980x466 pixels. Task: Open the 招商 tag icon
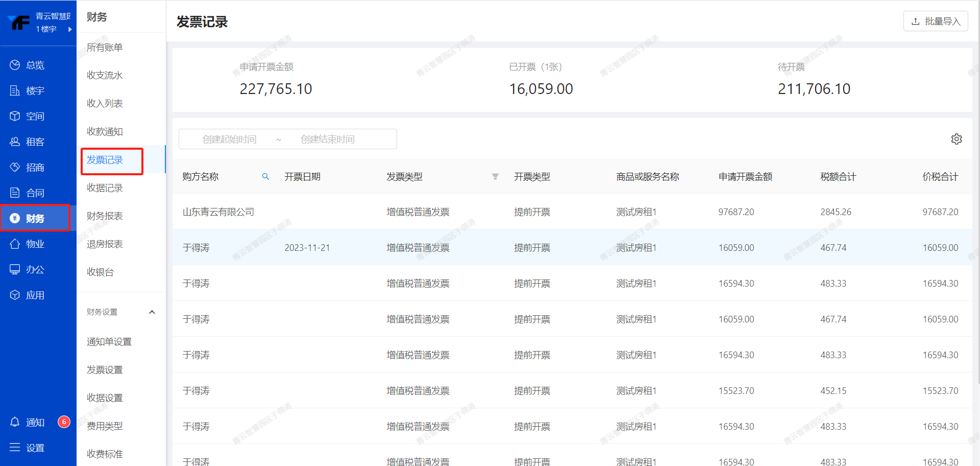click(x=15, y=167)
